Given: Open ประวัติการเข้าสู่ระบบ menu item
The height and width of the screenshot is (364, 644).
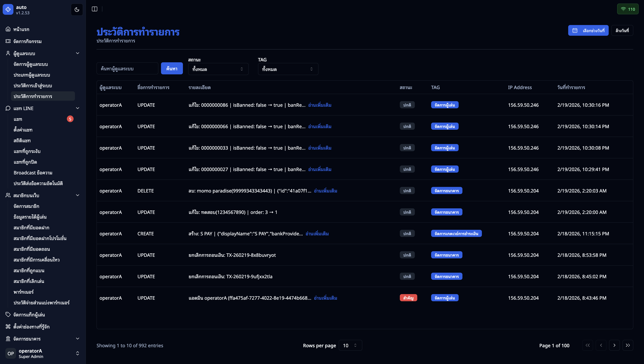Looking at the screenshot, I should tap(33, 86).
